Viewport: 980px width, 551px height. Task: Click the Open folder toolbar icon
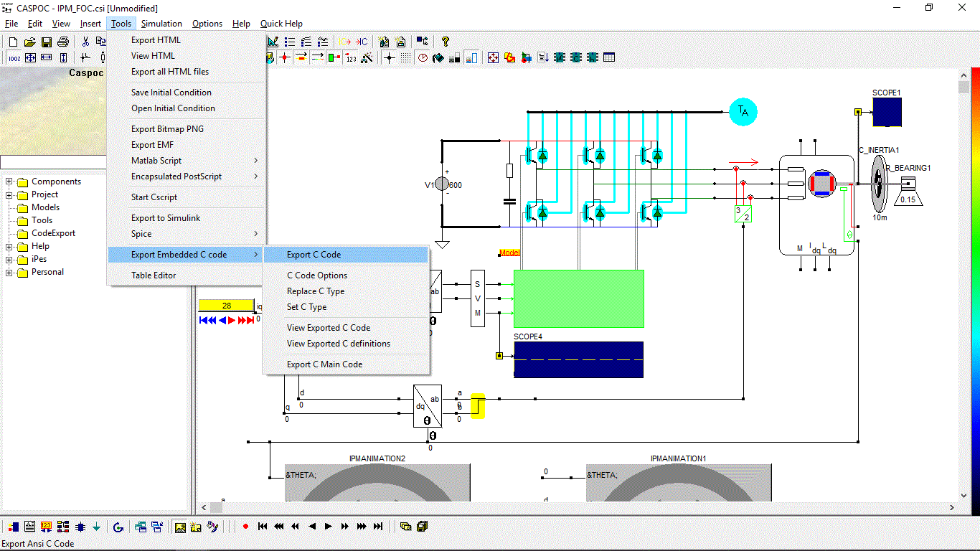29,42
